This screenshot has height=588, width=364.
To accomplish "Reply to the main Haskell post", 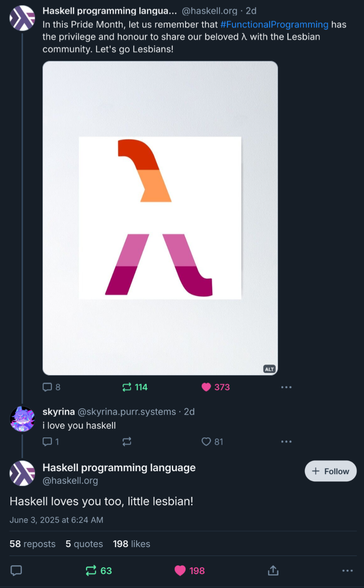I will (x=16, y=571).
